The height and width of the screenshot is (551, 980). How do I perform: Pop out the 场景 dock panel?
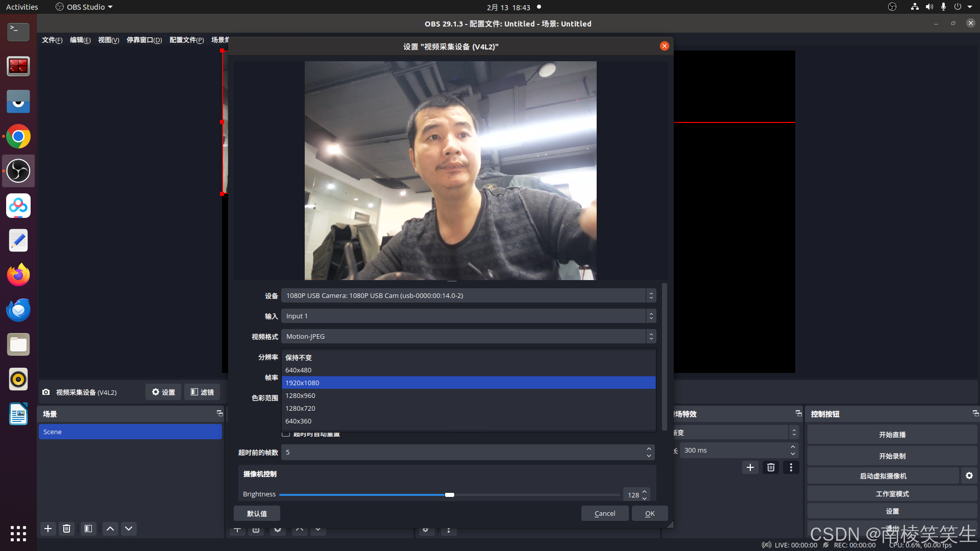[219, 413]
